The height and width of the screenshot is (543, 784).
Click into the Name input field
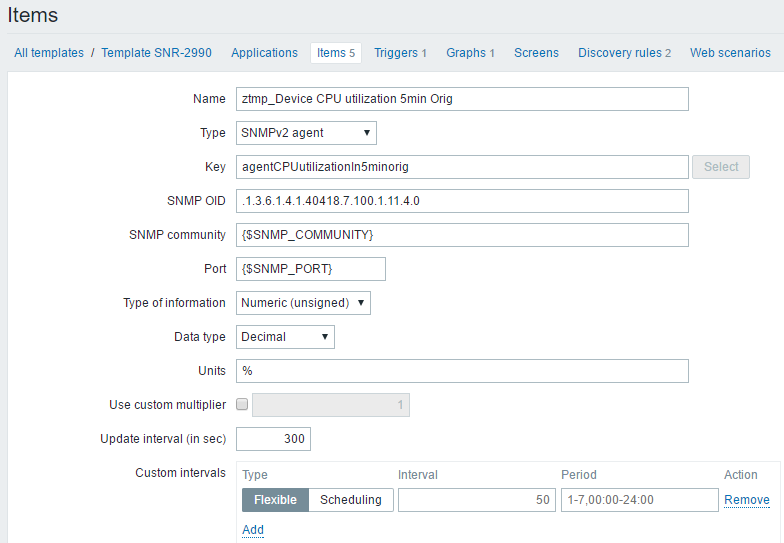pos(462,99)
